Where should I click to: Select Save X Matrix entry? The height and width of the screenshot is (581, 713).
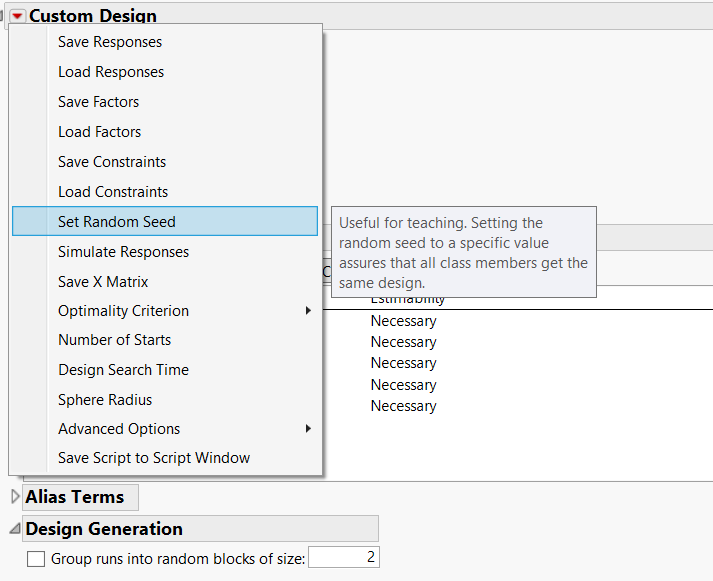click(103, 282)
